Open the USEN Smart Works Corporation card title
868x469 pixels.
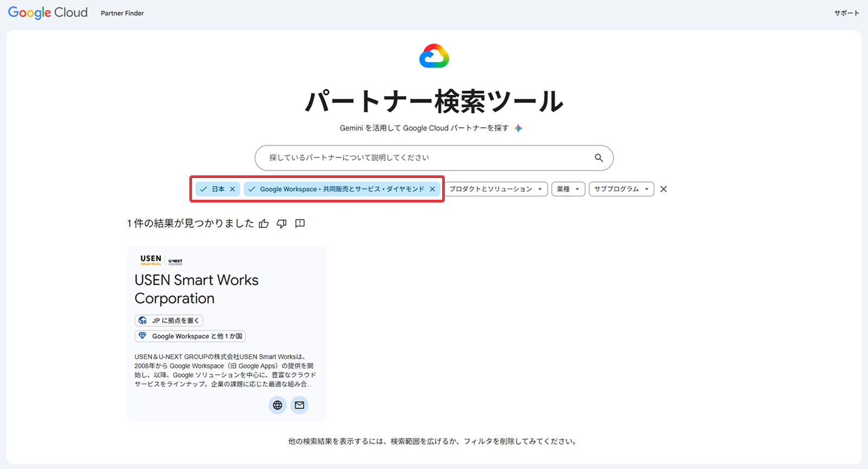[196, 289]
